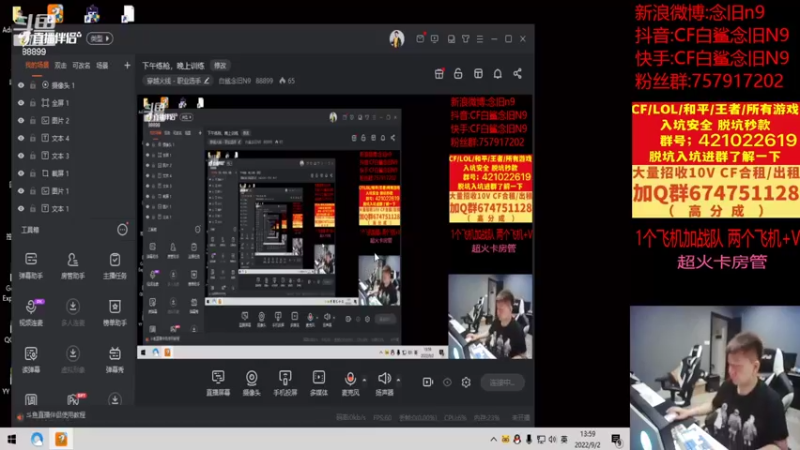The width and height of the screenshot is (800, 450).
Task: Open the layout template icon
Action: tap(478, 73)
